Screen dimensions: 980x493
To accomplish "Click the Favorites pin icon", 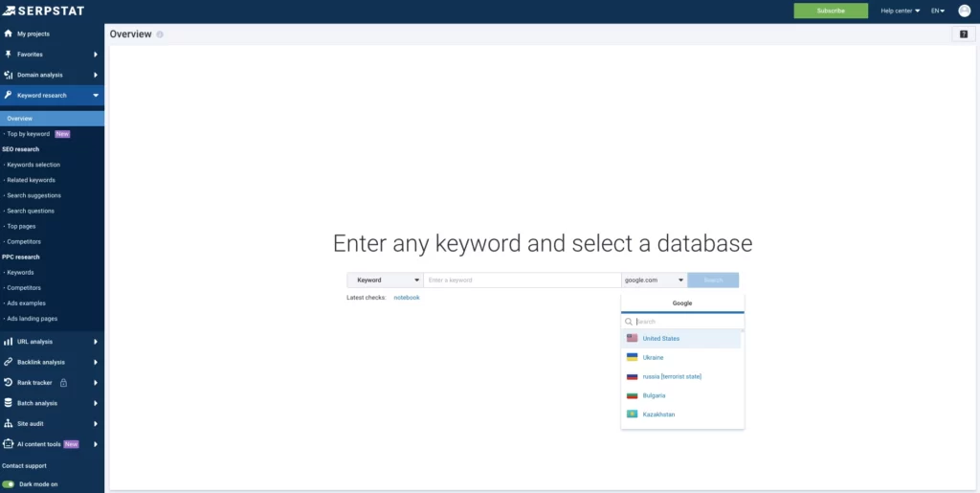I will [x=8, y=55].
